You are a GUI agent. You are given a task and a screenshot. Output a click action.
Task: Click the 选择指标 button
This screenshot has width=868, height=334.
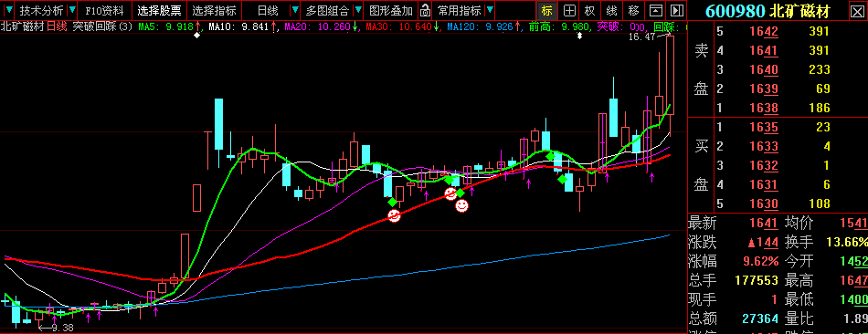click(214, 10)
